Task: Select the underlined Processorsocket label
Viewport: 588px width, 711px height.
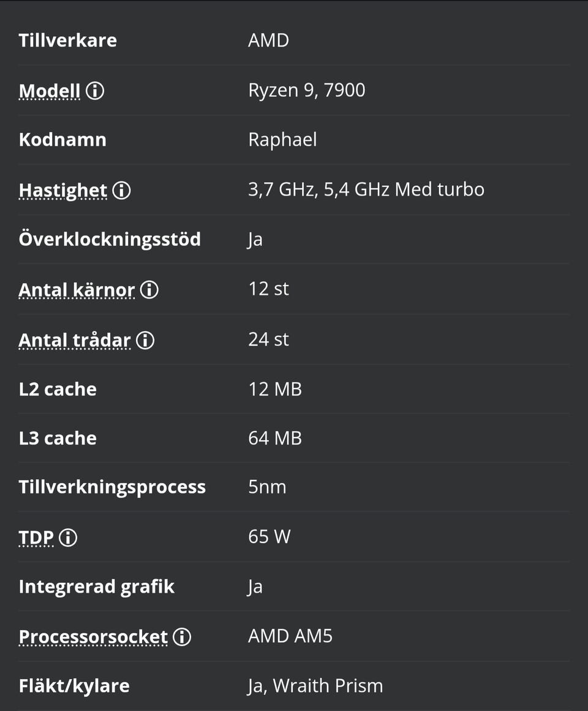Action: (93, 637)
